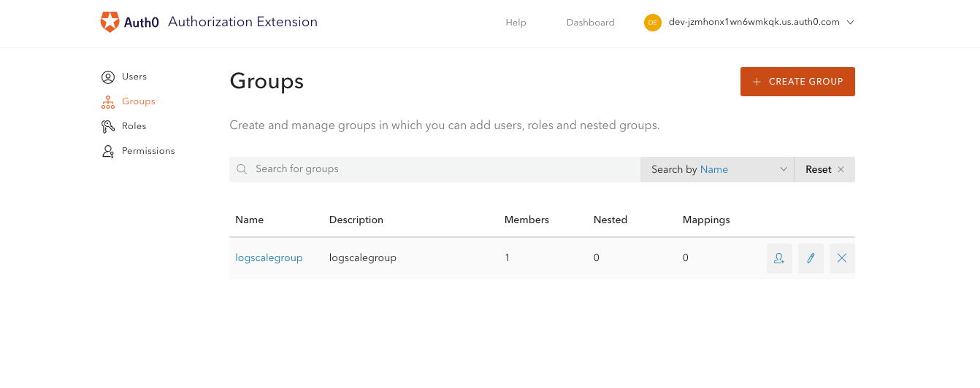The height and width of the screenshot is (388, 980).
Task: Open the Dashboard link
Action: (590, 23)
